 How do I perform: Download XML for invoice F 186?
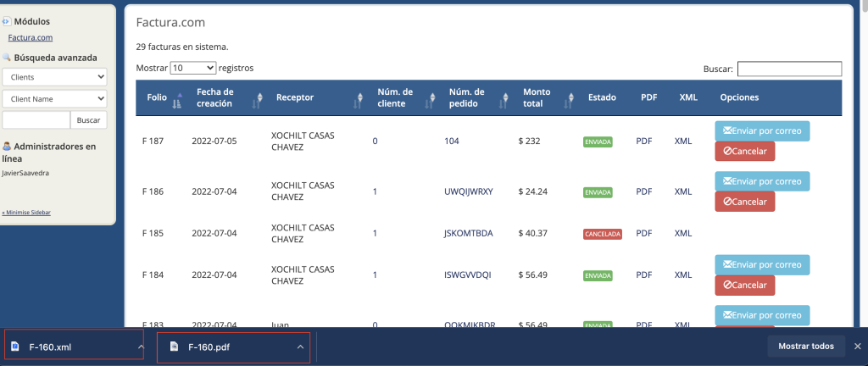tap(683, 191)
